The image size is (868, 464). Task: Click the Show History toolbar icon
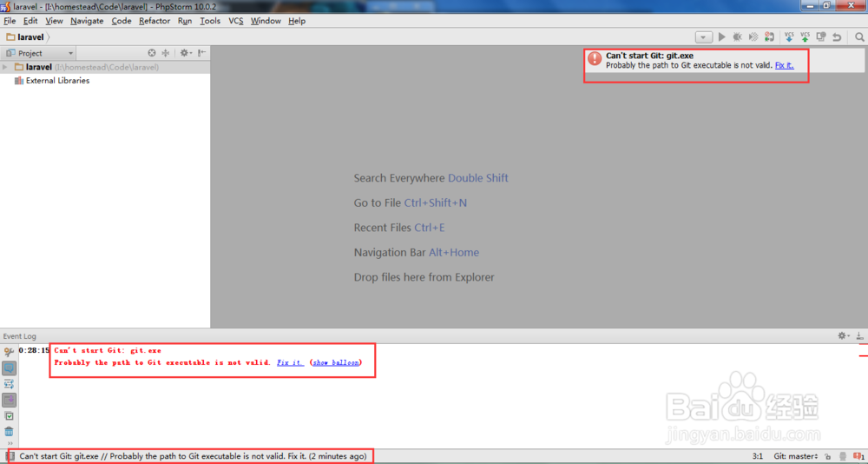(x=821, y=37)
